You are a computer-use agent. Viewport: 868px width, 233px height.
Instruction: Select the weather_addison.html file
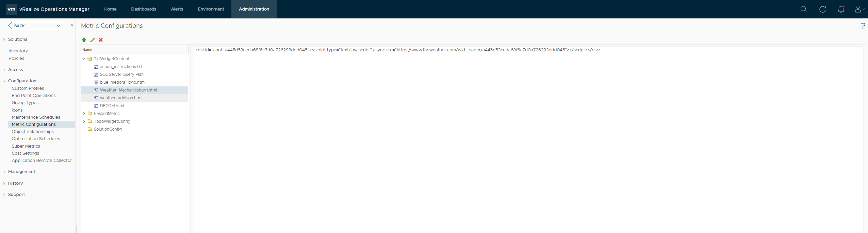(x=121, y=98)
